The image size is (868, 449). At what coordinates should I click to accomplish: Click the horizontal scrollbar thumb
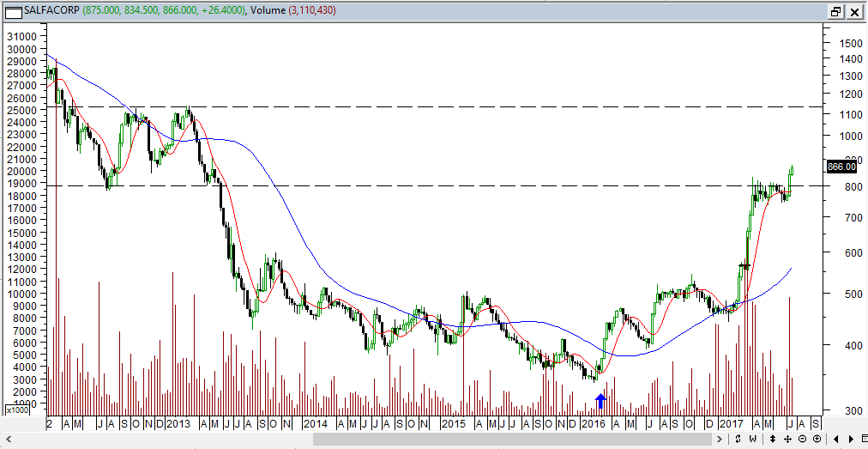tap(511, 439)
